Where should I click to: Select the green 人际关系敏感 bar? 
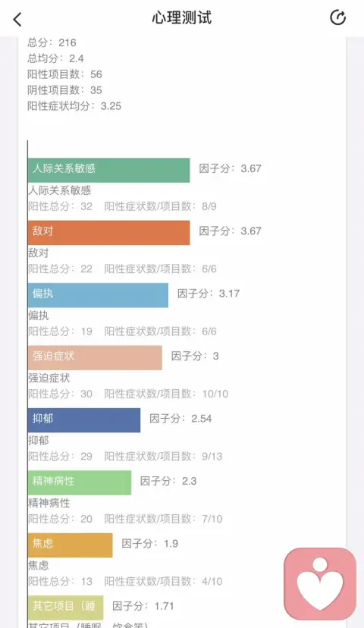[x=109, y=170]
